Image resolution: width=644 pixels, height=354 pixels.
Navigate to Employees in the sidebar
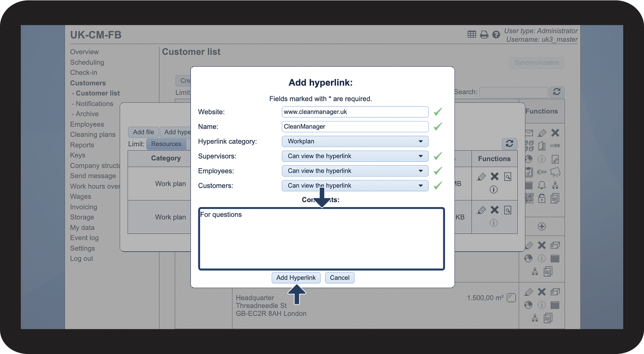point(87,124)
